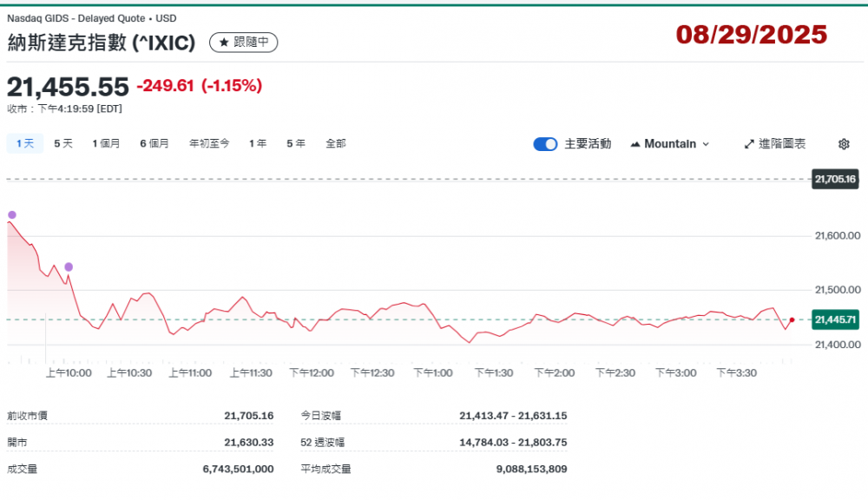Screen dimensions: 868x500
Task: Choose the 年初至今 range tab
Action: [x=209, y=143]
